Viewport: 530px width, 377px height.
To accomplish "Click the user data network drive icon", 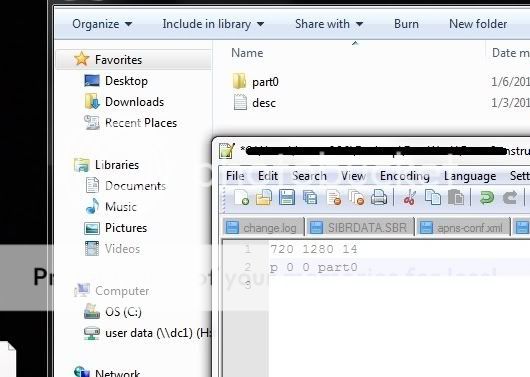I will pyautogui.click(x=92, y=333).
